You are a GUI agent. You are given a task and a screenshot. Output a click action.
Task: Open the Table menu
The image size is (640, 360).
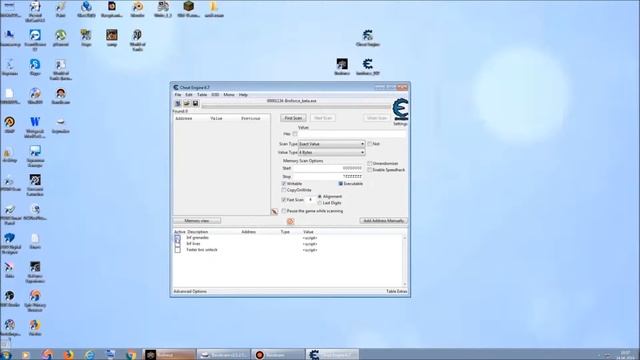202,95
